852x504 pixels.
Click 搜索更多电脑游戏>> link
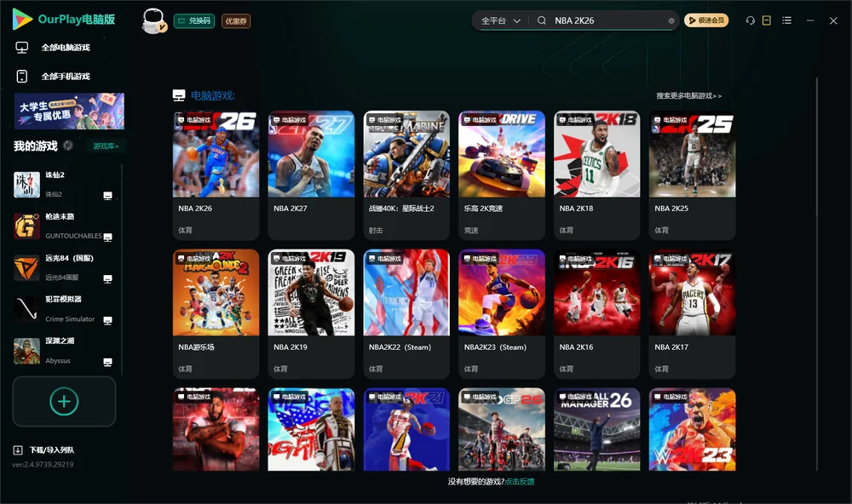tap(688, 95)
